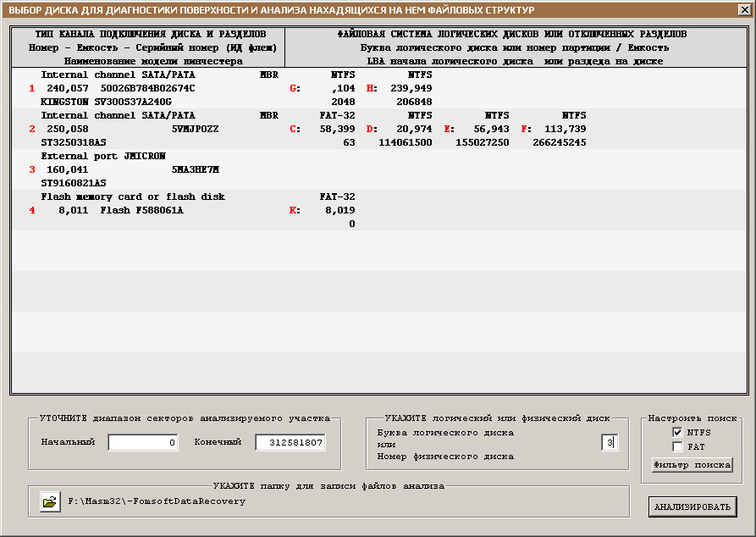The height and width of the screenshot is (537, 756).
Task: Click the Конечный sector input field
Action: tap(290, 442)
